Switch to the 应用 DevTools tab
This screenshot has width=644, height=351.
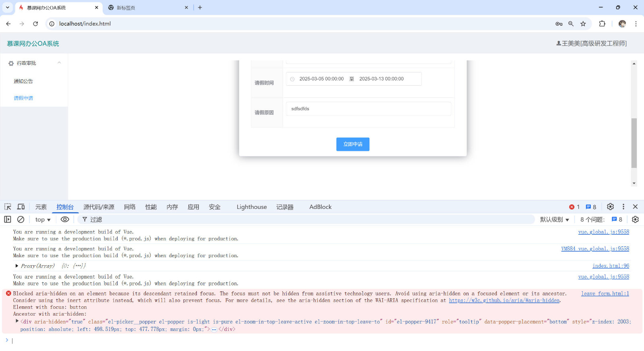click(x=194, y=207)
